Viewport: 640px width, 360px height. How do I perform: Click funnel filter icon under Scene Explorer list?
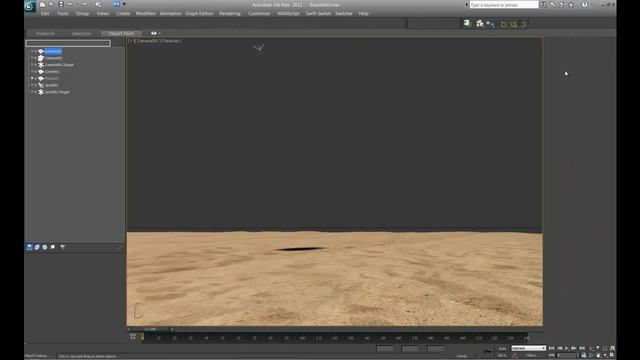(x=62, y=247)
